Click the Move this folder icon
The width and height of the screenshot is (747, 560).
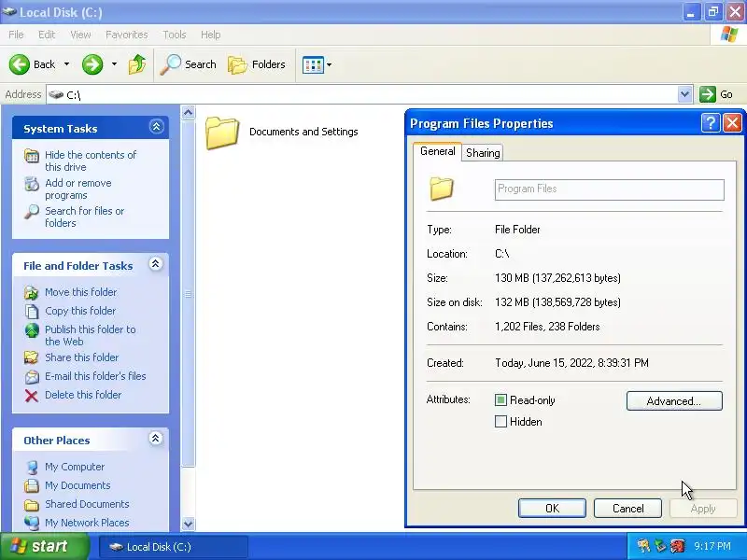[x=32, y=292]
